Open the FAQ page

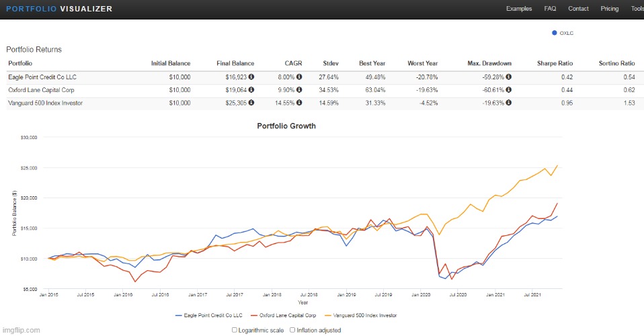pos(550,9)
